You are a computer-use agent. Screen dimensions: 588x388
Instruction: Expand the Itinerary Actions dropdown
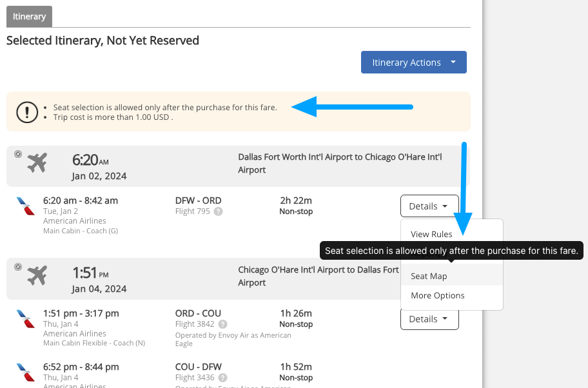[x=413, y=63]
